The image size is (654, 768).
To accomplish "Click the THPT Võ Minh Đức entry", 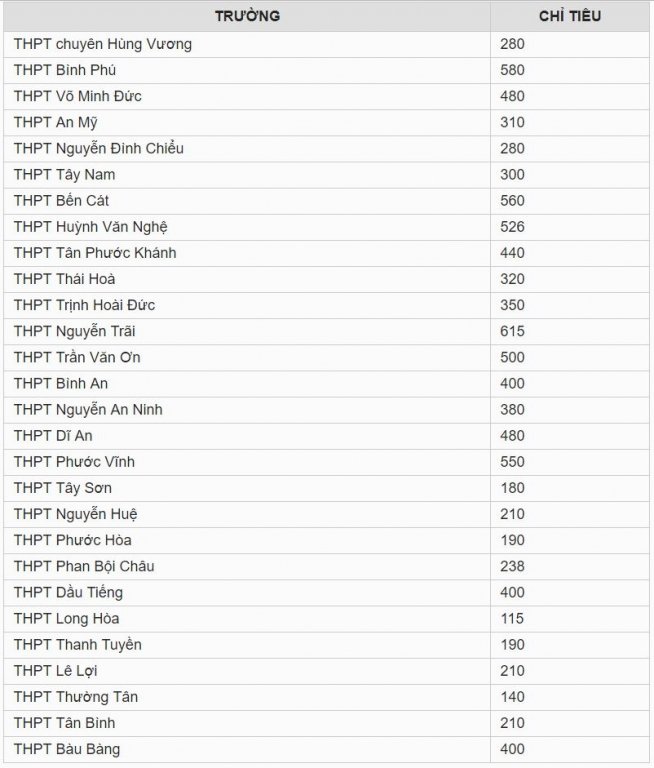I will pyautogui.click(x=77, y=96).
